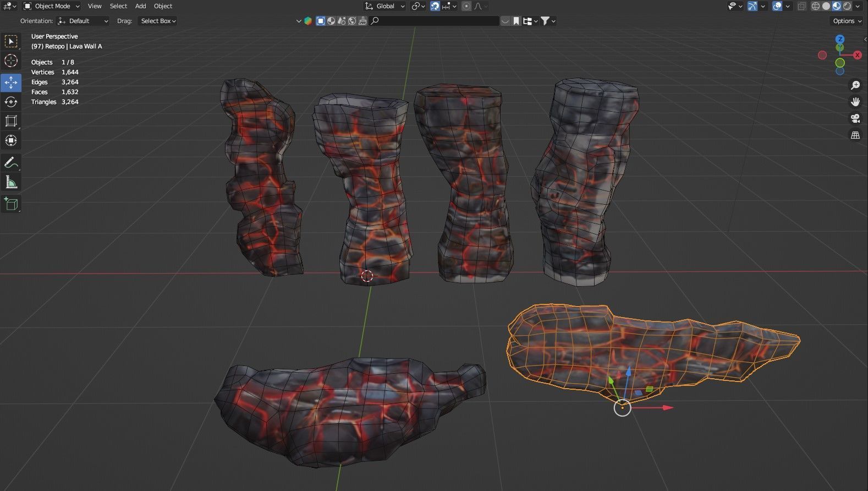Switch to Rendered shading mode

point(847,6)
